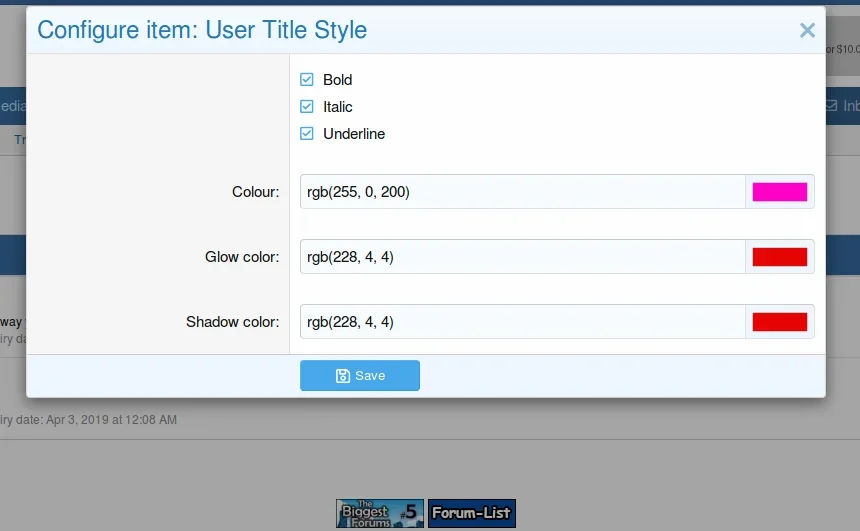Toggle the Italic checkbox
This screenshot has height=531, width=860.
[x=307, y=106]
